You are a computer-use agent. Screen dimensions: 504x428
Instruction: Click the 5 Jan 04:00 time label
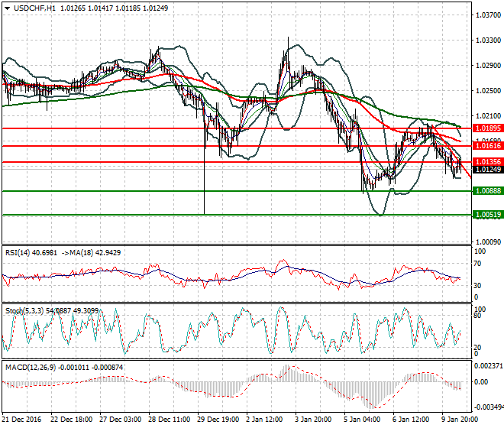(x=362, y=420)
